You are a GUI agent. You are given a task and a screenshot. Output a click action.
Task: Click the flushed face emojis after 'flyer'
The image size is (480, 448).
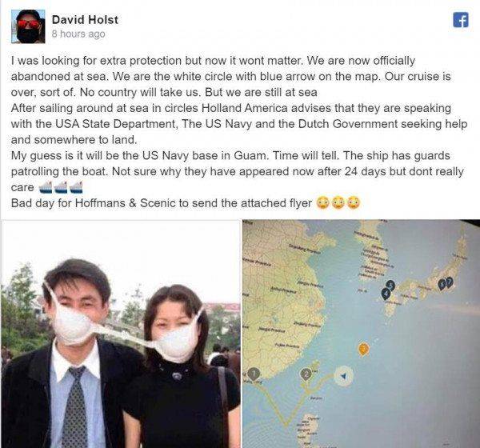click(x=338, y=202)
